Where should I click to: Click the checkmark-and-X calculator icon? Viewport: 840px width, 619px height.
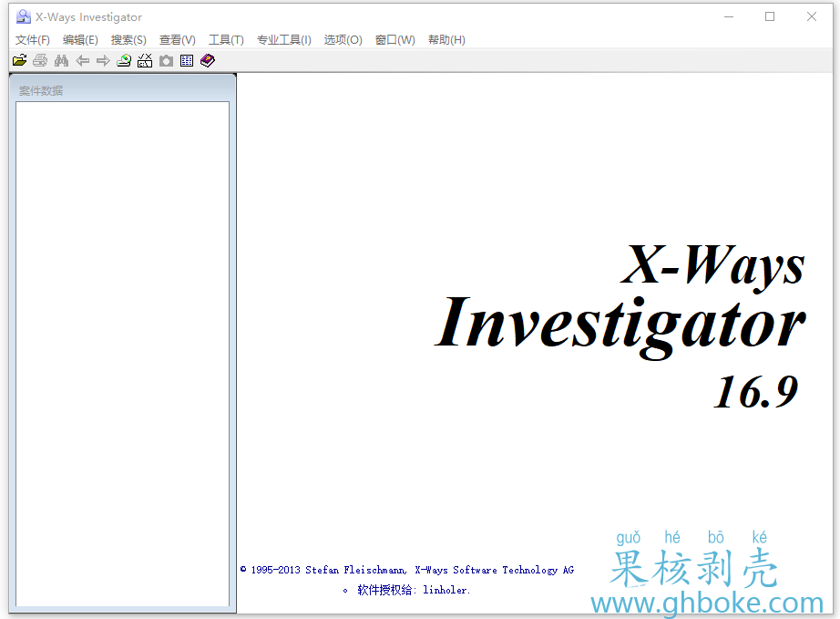(145, 61)
